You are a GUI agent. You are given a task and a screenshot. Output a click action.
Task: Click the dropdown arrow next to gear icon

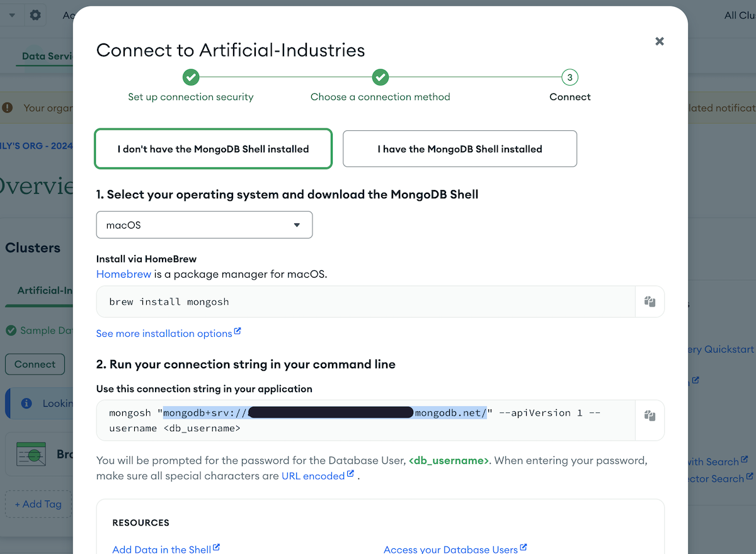tap(11, 15)
